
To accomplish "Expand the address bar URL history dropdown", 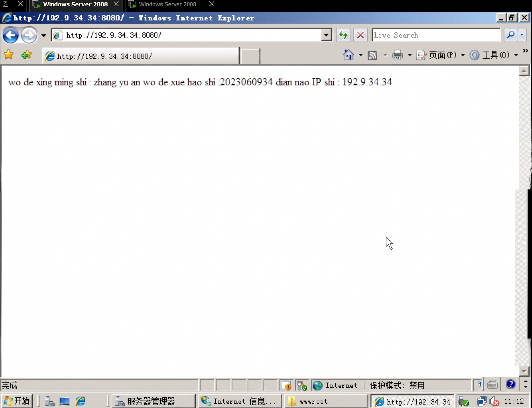I will pyautogui.click(x=327, y=35).
